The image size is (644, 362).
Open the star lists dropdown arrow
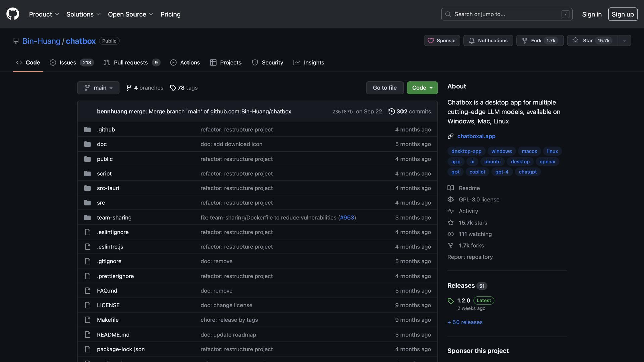[624, 41]
